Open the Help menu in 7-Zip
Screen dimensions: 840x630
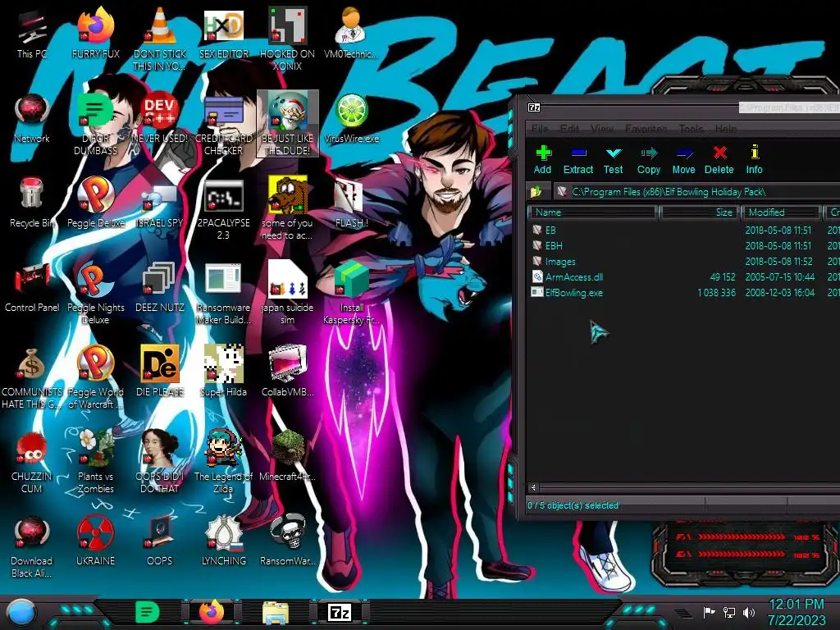click(x=725, y=129)
